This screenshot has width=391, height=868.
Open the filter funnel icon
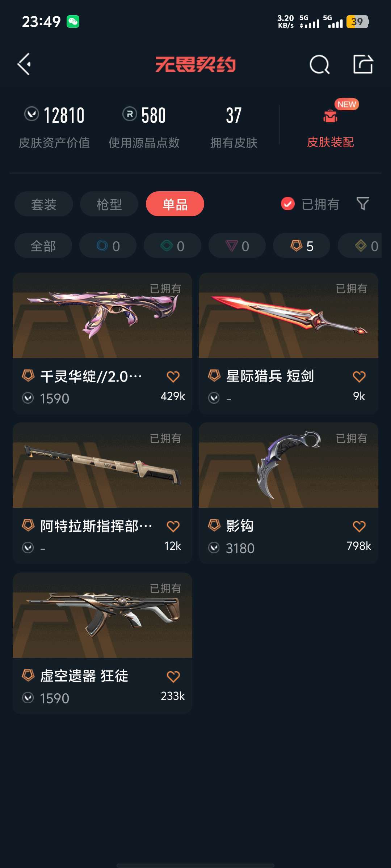tap(363, 204)
